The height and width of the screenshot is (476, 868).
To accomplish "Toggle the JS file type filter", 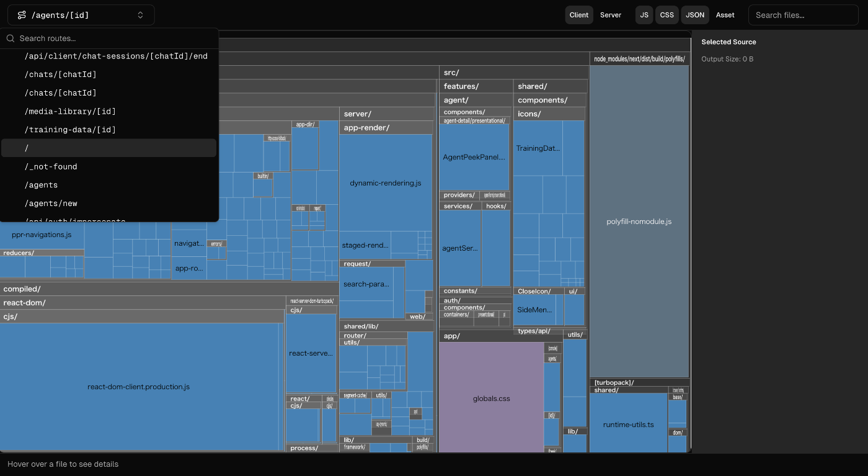I will pyautogui.click(x=644, y=15).
